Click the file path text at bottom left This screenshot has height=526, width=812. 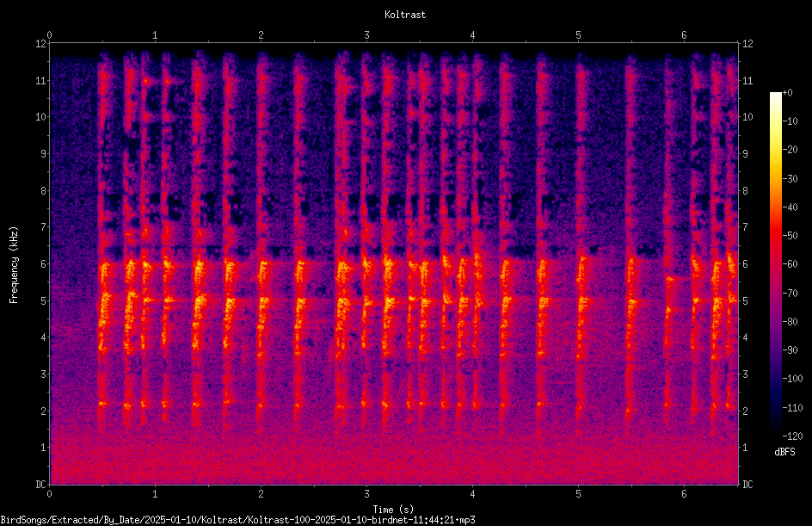pyautogui.click(x=237, y=520)
